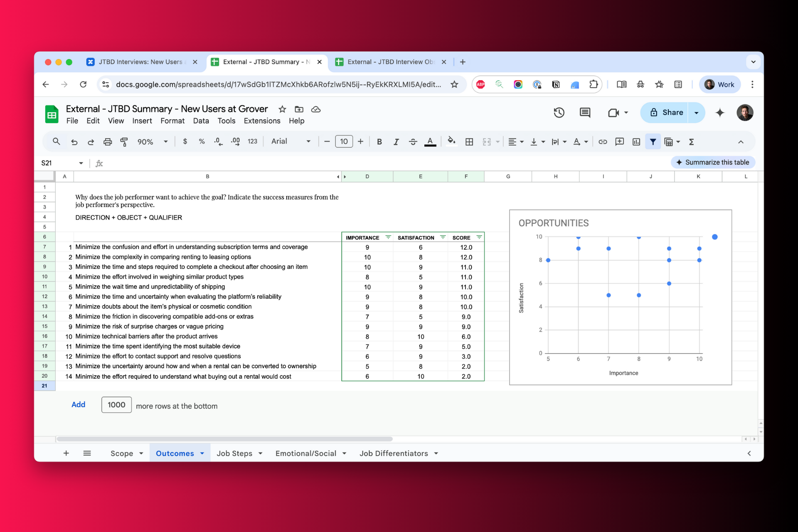Switch to the Job Steps sheet tab
The width and height of the screenshot is (798, 532).
pos(234,453)
